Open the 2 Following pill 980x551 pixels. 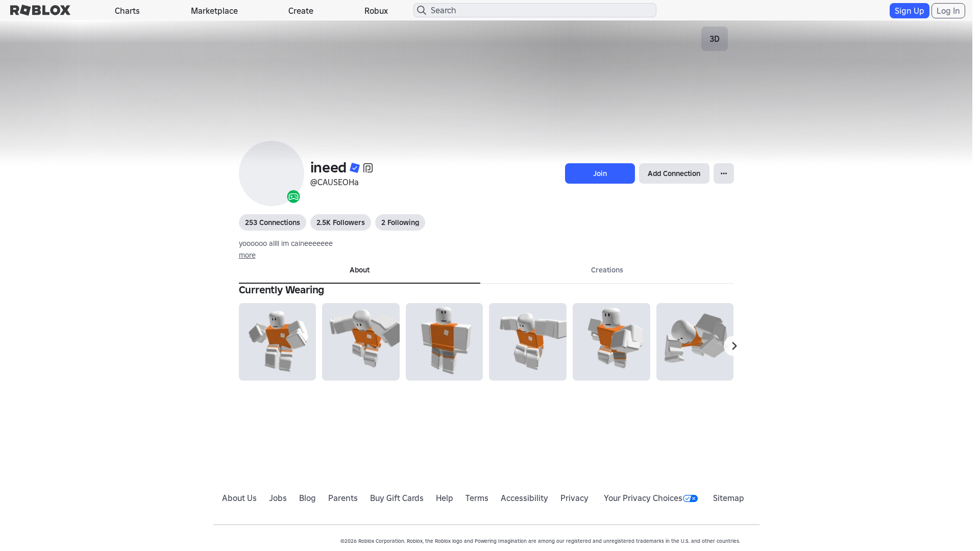point(400,222)
